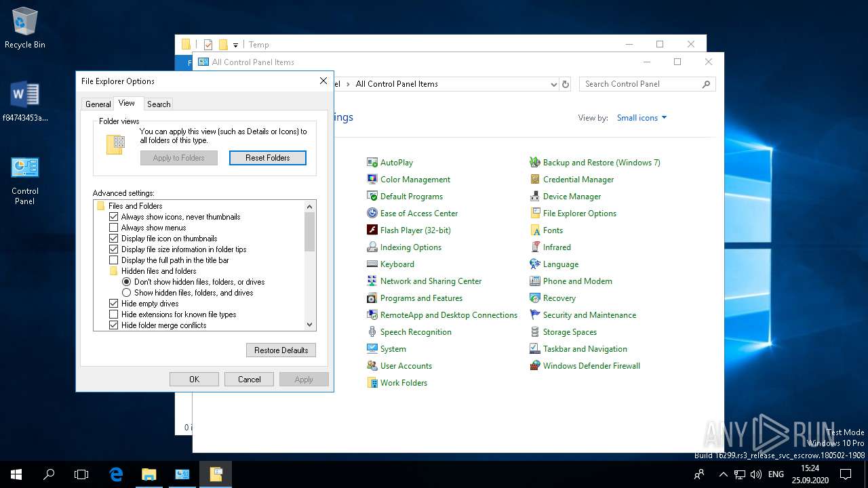Enable Display the full path in title bar

point(114,260)
